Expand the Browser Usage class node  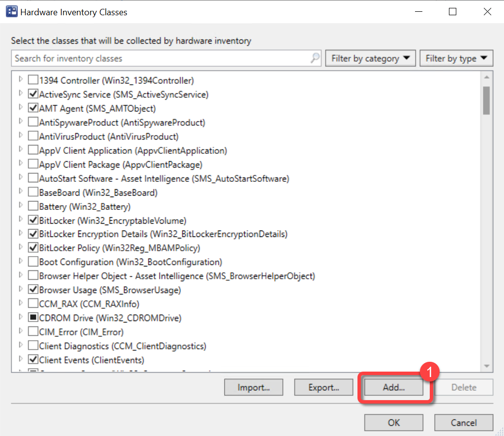[x=21, y=290]
